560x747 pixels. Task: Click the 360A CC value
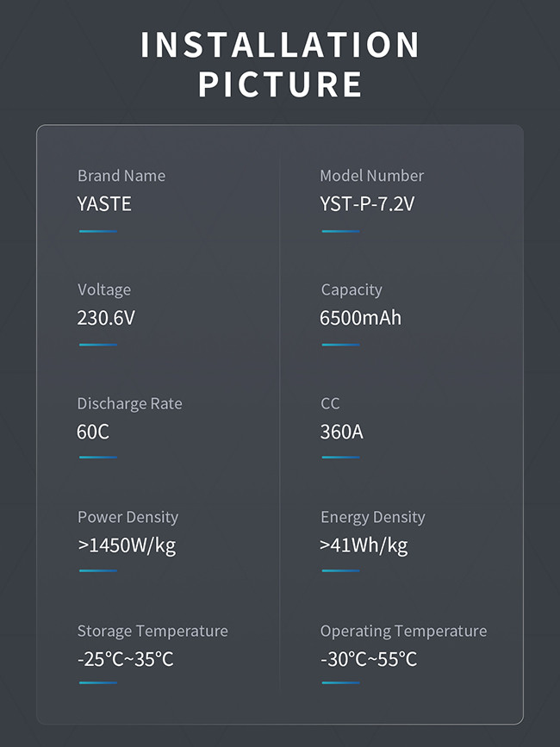pos(341,432)
